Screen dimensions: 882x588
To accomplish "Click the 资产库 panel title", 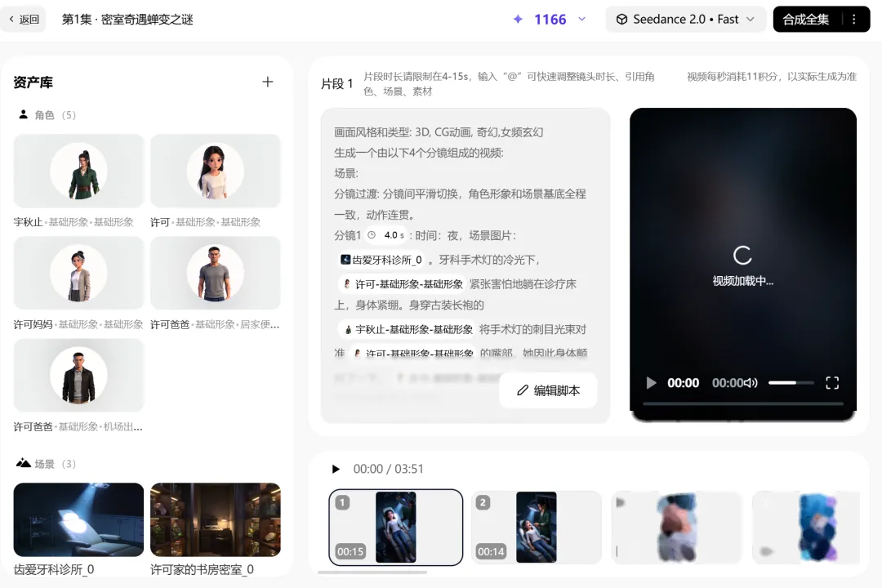I will tap(33, 82).
